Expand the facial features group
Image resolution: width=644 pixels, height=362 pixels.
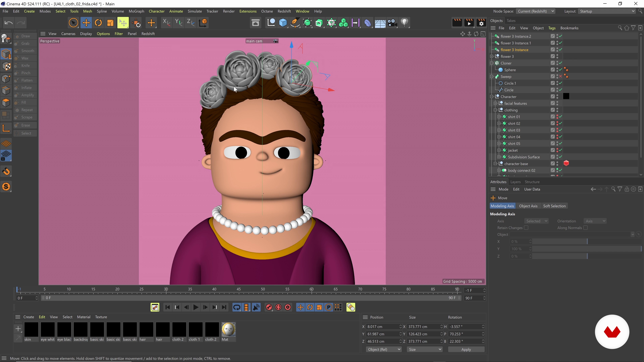tap(495, 103)
